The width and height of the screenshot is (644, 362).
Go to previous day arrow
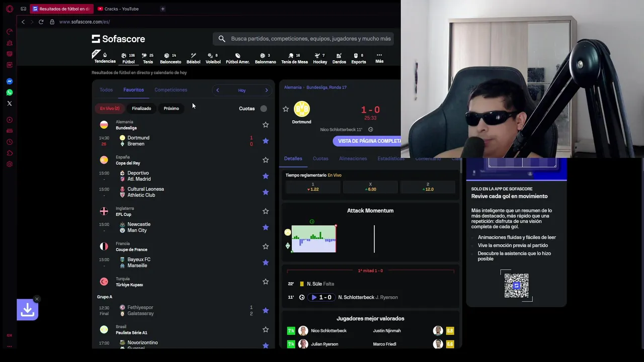[x=217, y=90]
